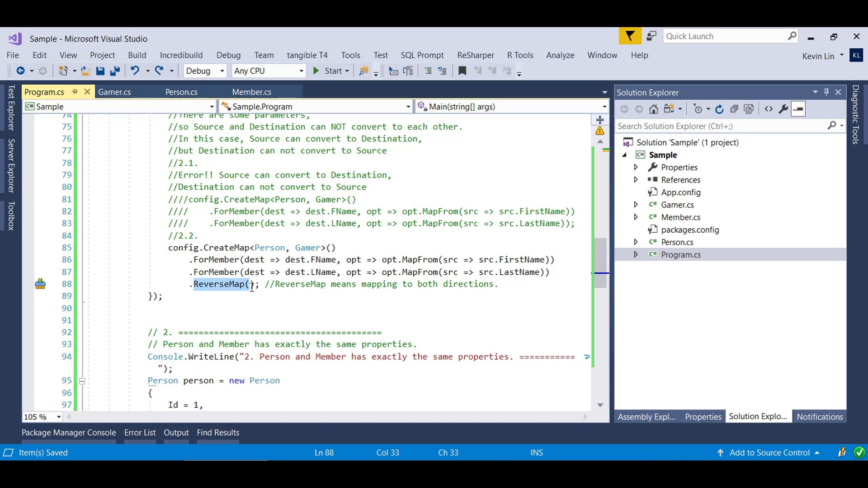Image resolution: width=868 pixels, height=488 pixels.
Task: Click the Save All toolbar icon
Action: (x=115, y=71)
